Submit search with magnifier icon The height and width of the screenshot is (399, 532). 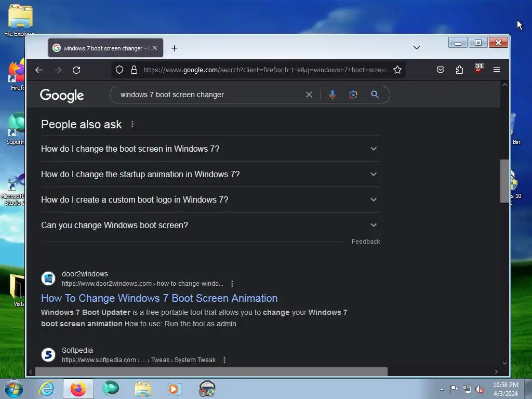pos(375,95)
